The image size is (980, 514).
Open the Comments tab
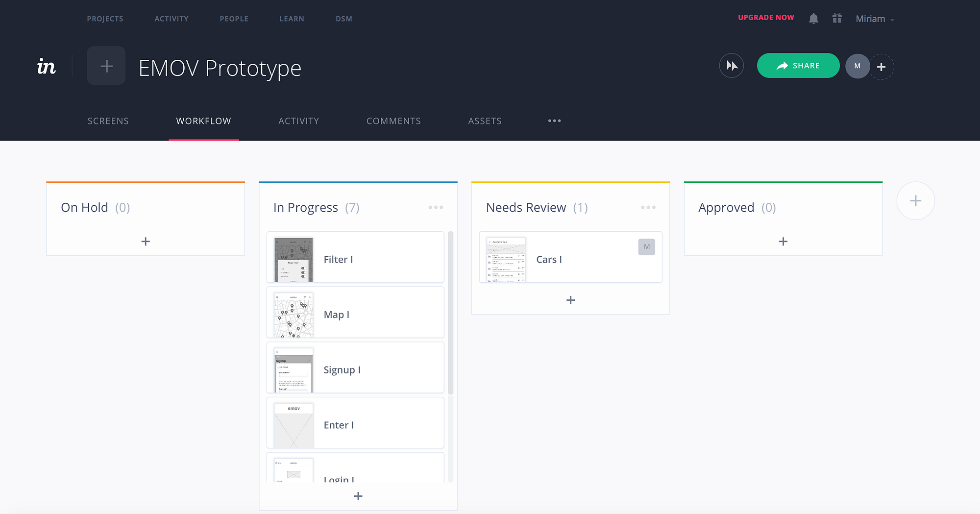pos(393,121)
